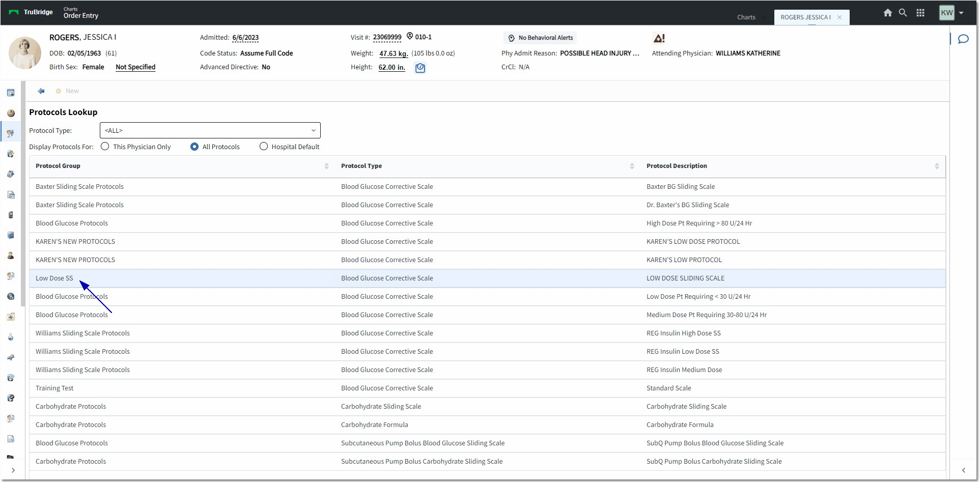Open the top document sidebar icon

11,93
